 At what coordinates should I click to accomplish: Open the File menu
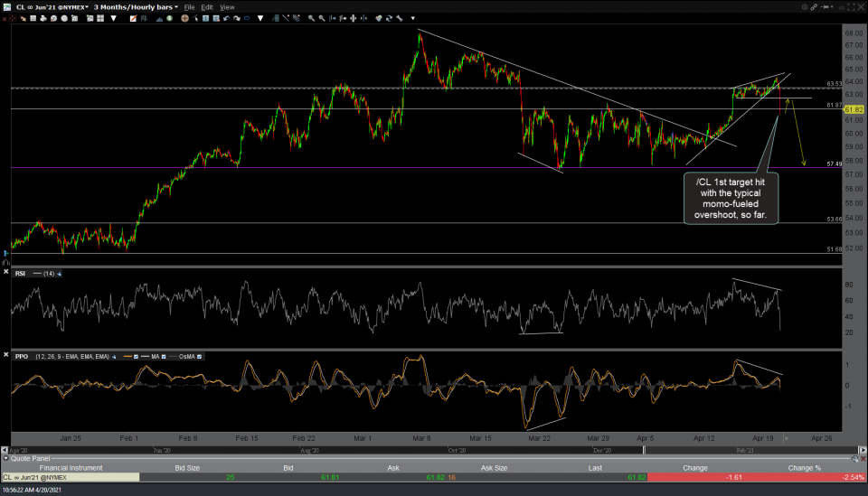189,6
